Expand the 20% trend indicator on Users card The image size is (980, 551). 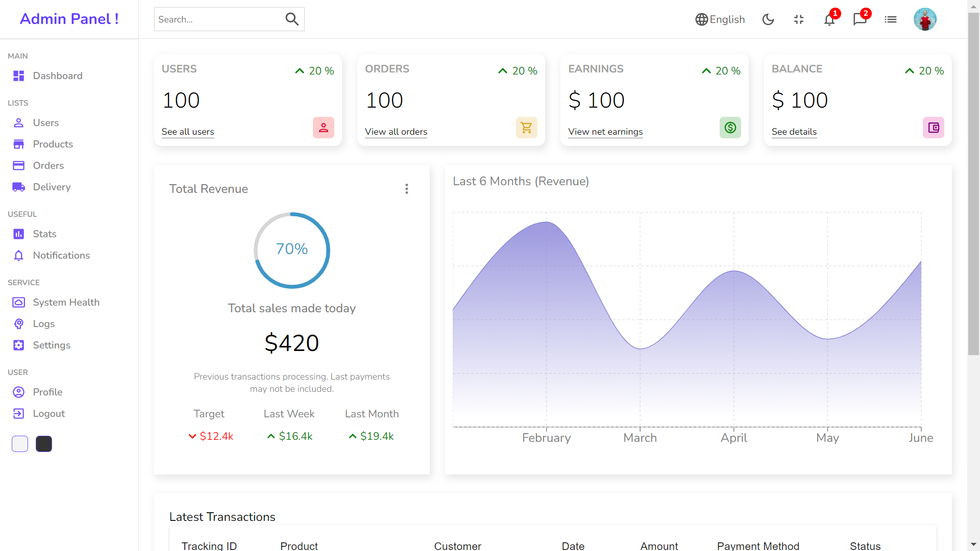(314, 71)
